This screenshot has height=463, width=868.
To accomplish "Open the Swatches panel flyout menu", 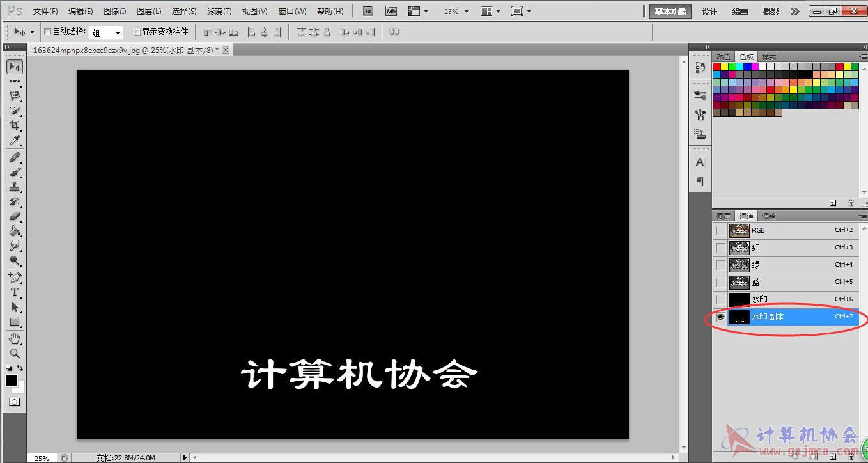I will [862, 57].
